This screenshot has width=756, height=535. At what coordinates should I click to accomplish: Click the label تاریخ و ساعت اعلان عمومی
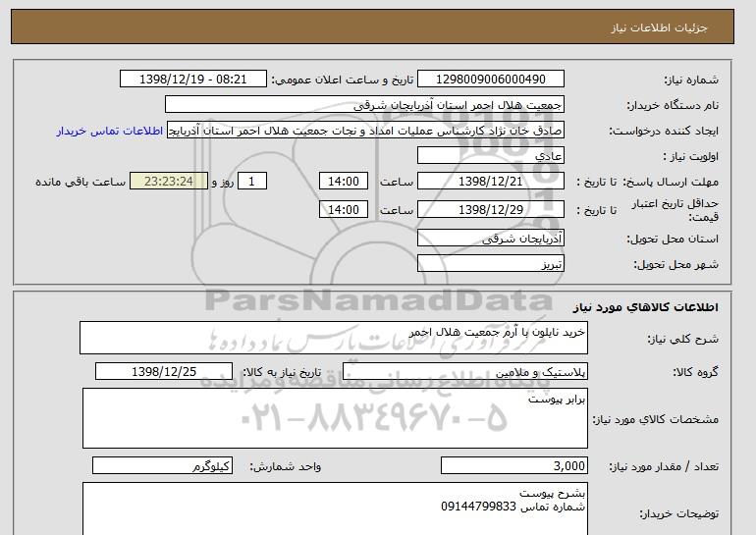click(x=343, y=80)
